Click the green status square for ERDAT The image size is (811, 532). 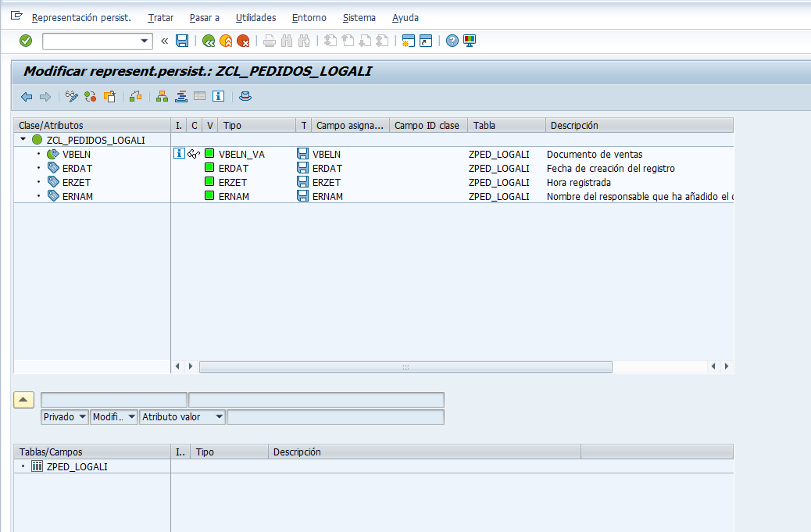(209, 167)
